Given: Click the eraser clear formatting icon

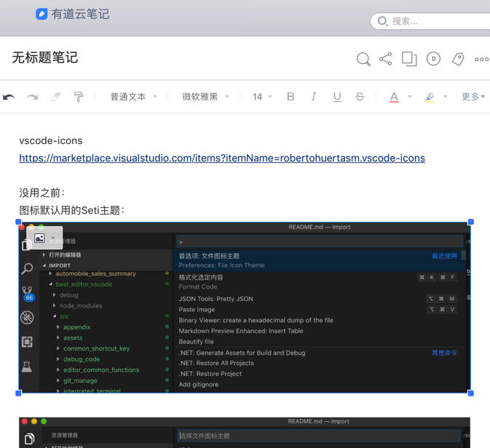Looking at the screenshot, I should point(55,97).
